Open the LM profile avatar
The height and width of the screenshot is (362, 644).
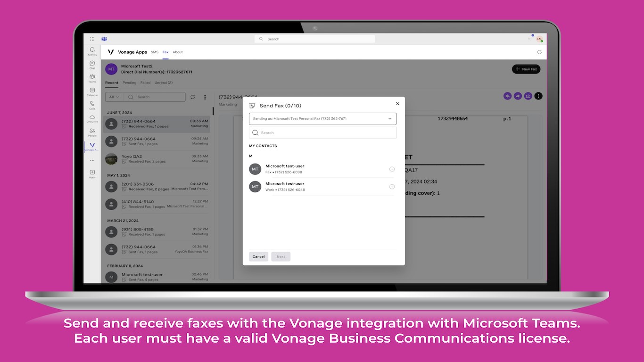coord(539,39)
